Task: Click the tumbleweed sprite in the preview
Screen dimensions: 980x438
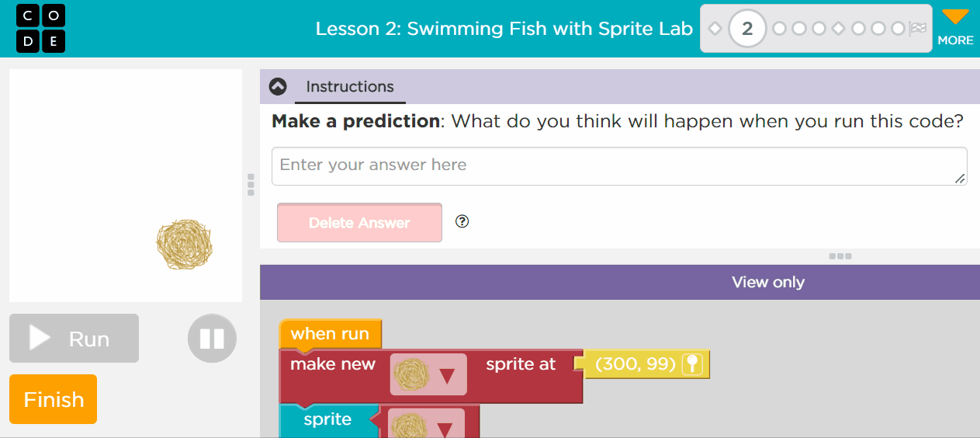Action: click(185, 245)
